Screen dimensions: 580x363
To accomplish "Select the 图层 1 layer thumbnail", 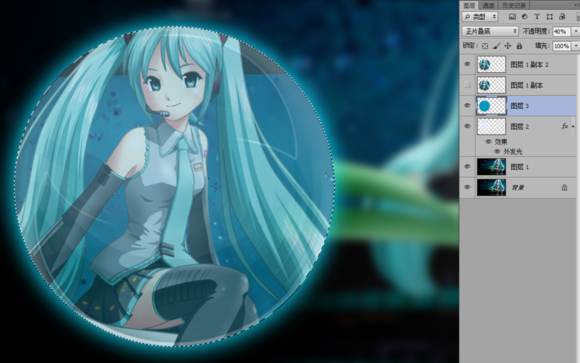I will [x=491, y=167].
